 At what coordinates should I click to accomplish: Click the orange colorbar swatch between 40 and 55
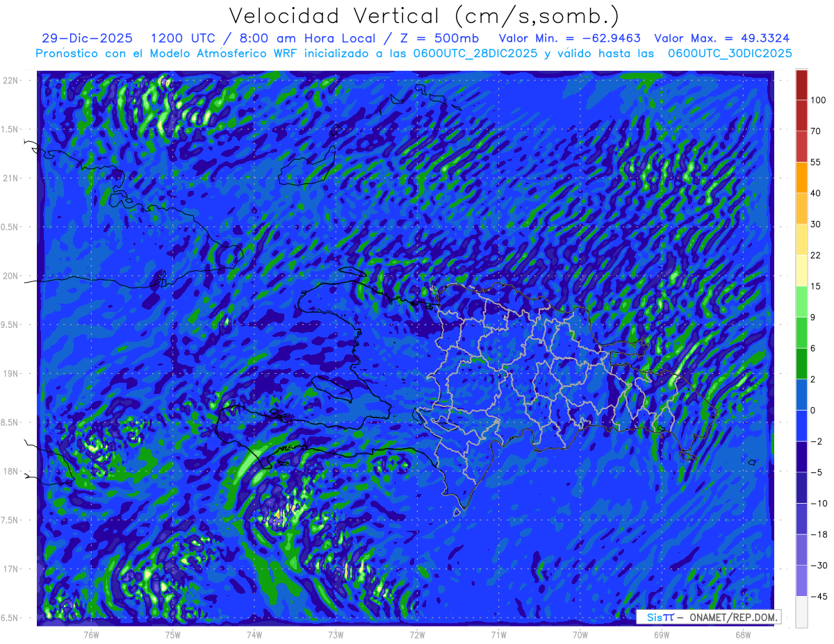point(801,177)
